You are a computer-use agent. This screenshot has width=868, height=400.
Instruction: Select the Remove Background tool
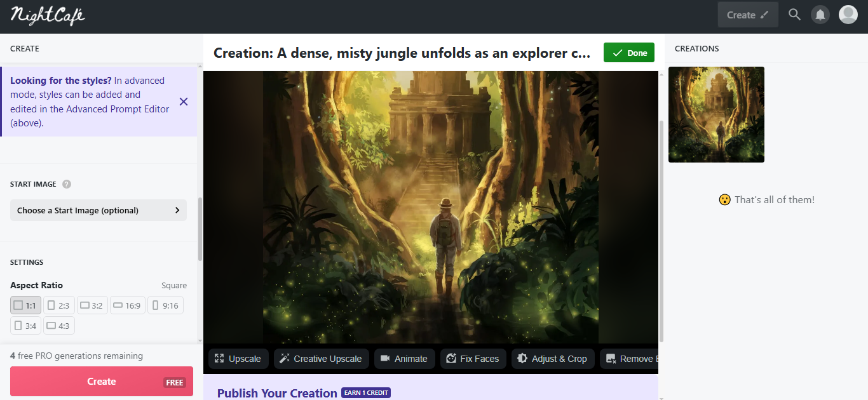point(635,359)
